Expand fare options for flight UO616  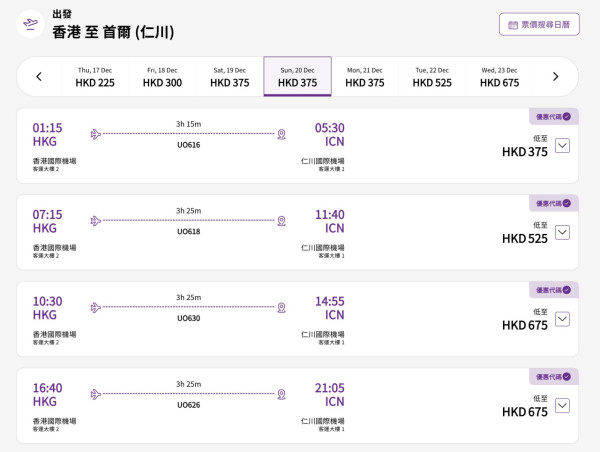[562, 145]
